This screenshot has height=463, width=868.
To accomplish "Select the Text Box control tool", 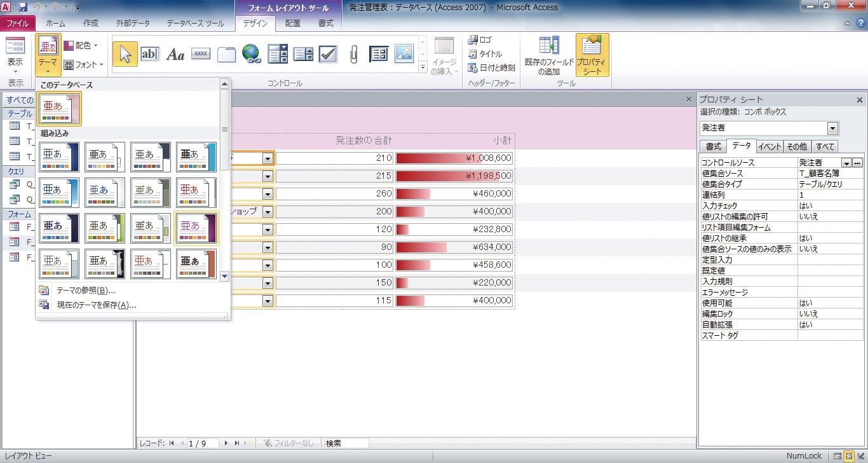I will pos(150,54).
